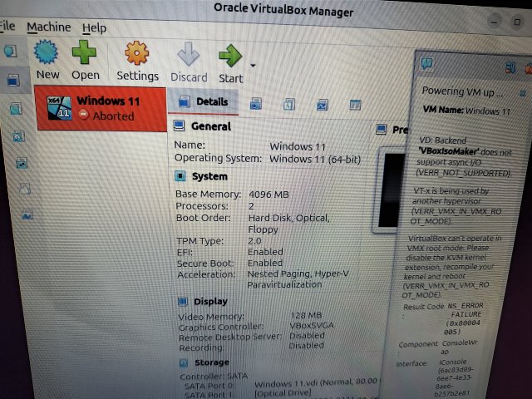Viewport: 532px width, 399px height.
Task: Open the Help menu
Action: pyautogui.click(x=94, y=28)
